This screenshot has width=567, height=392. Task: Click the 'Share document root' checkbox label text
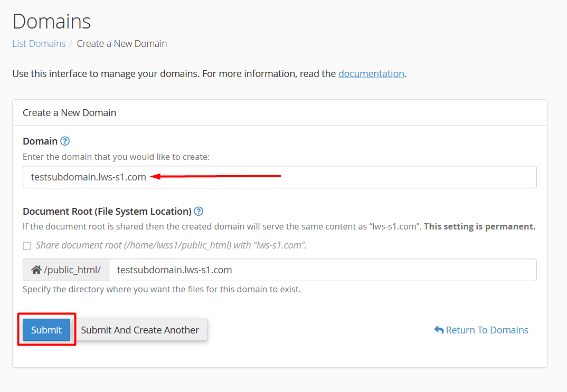[171, 245]
